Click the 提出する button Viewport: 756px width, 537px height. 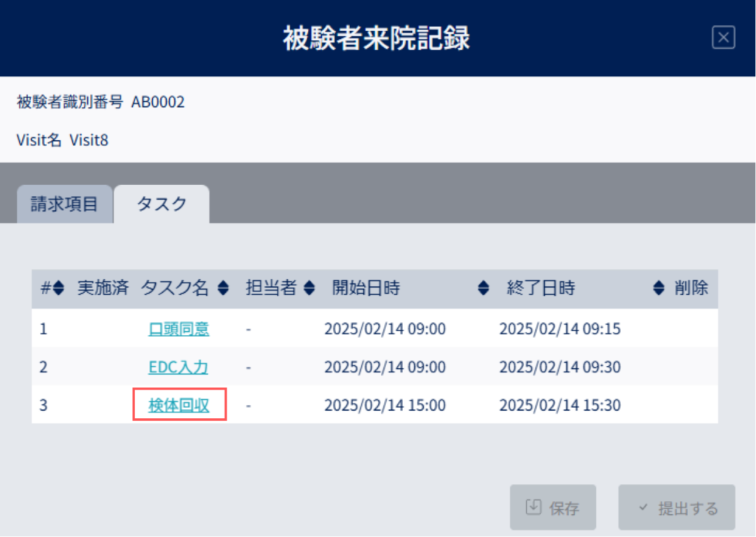pos(677,507)
